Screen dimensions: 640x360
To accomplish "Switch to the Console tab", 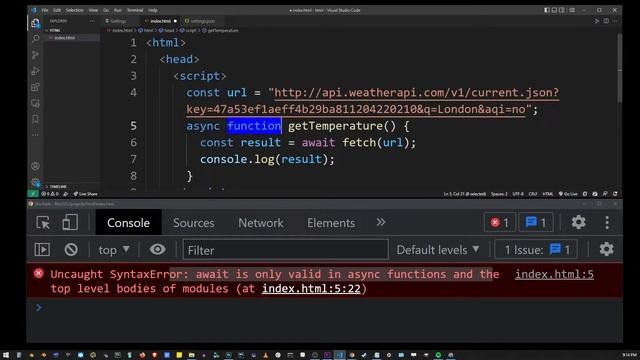I will click(x=128, y=223).
